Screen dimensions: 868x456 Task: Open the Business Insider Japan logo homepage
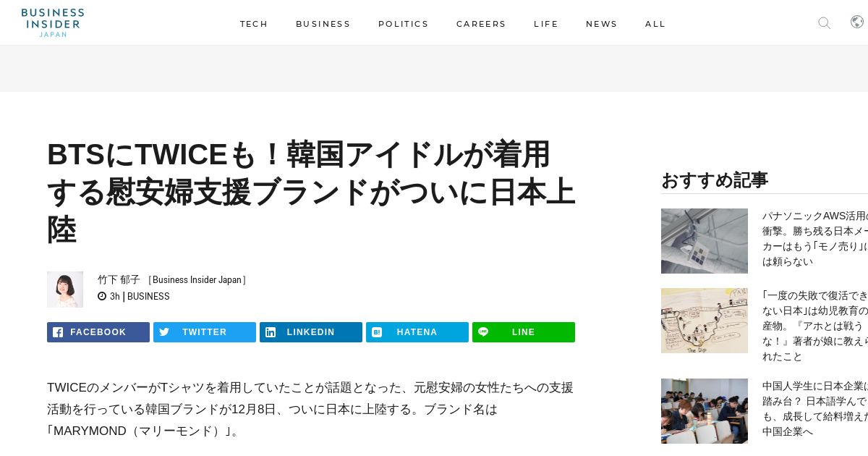tap(53, 22)
